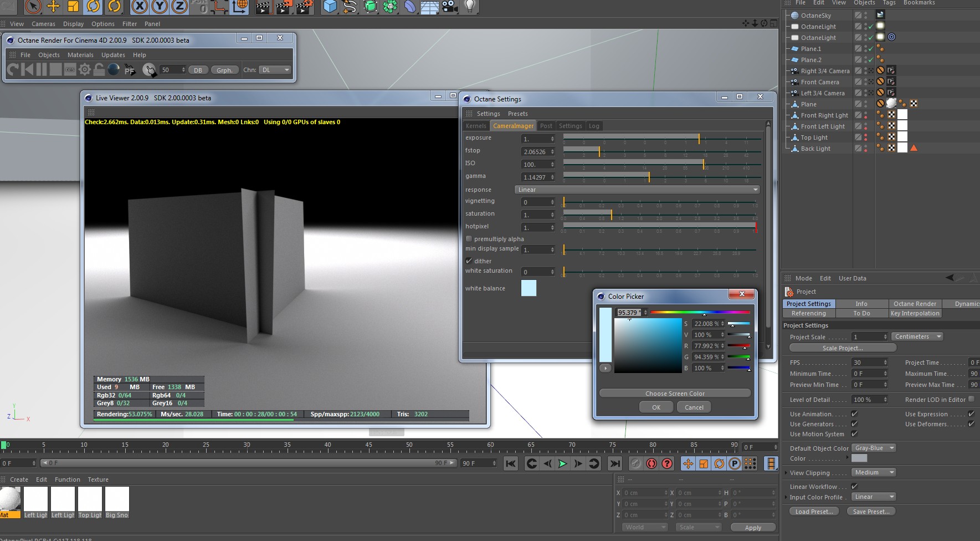The height and width of the screenshot is (541, 980).
Task: Expand the Centimeters unit dropdown
Action: point(917,336)
